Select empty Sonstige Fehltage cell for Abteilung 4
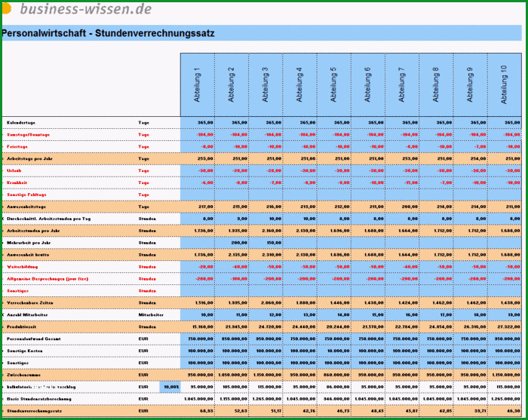The image size is (528, 420). click(299, 195)
